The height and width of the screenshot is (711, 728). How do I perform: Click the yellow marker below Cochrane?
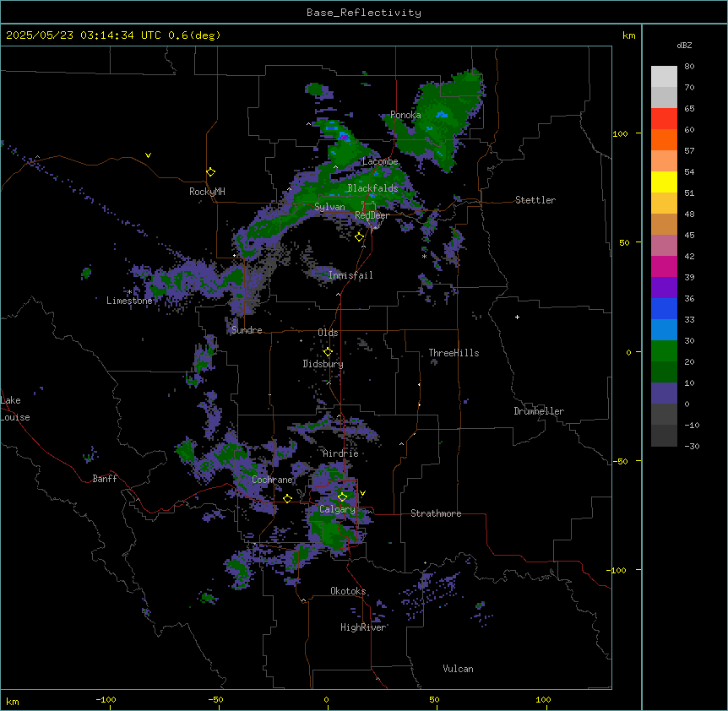[287, 499]
